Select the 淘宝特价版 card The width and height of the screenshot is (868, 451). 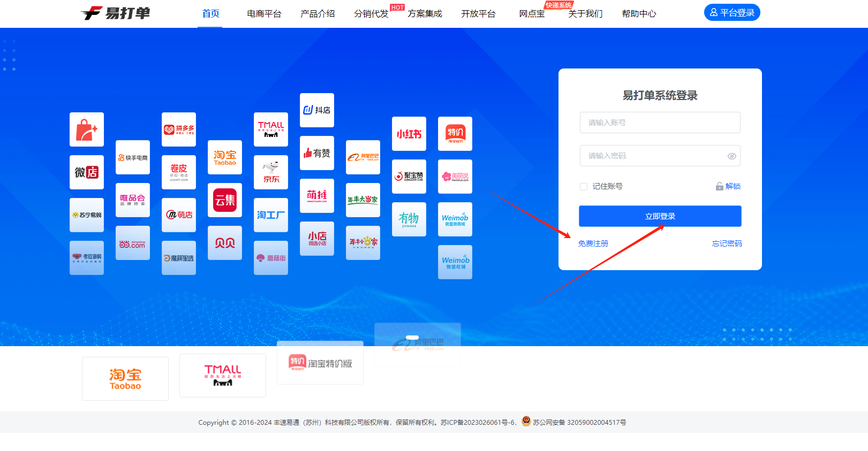(320, 363)
